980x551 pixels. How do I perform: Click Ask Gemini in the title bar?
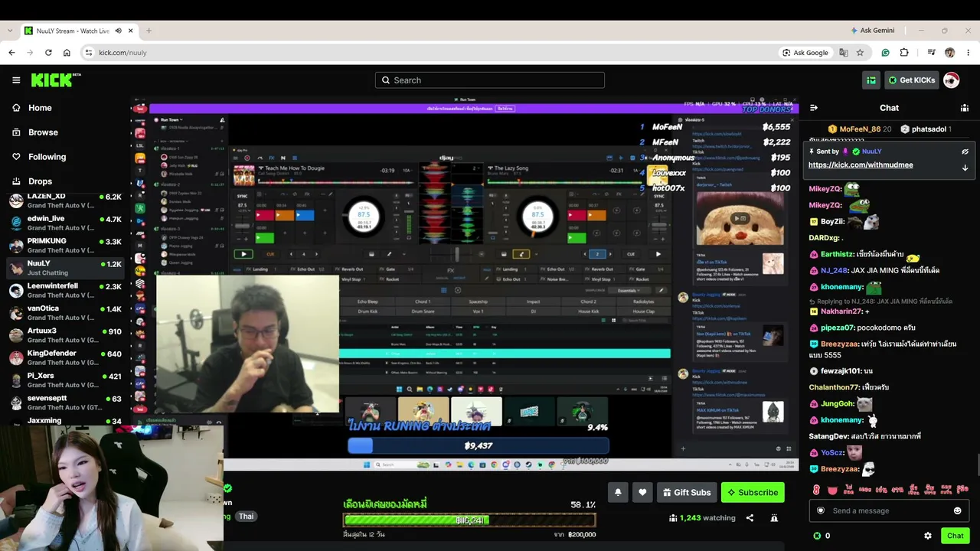coord(872,31)
